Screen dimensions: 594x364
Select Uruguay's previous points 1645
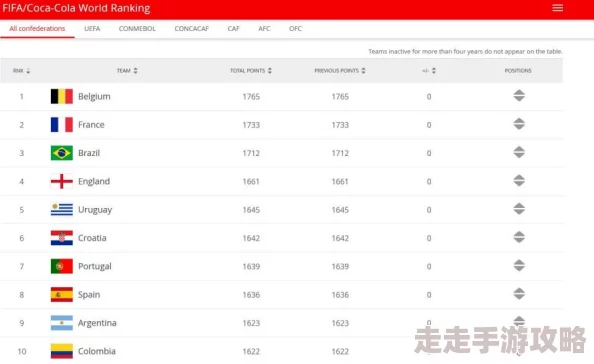[x=340, y=210]
